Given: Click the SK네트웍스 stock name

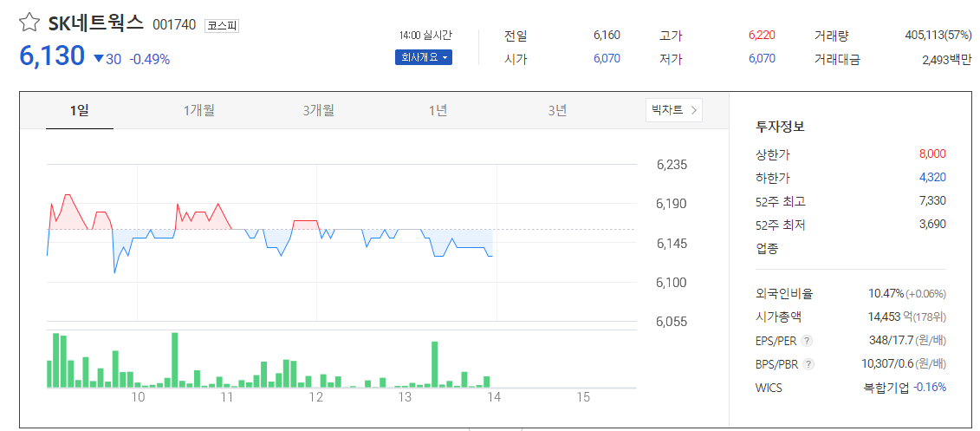Looking at the screenshot, I should click(96, 24).
